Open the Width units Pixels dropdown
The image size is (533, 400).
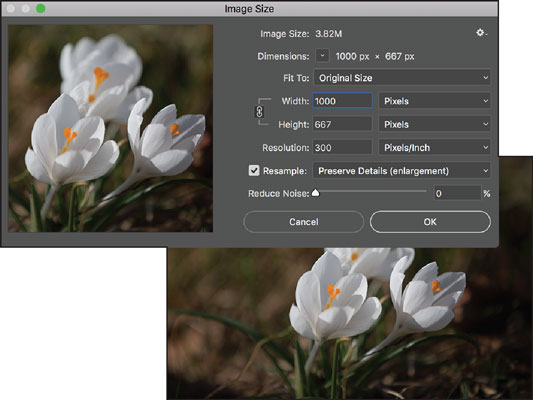(434, 101)
